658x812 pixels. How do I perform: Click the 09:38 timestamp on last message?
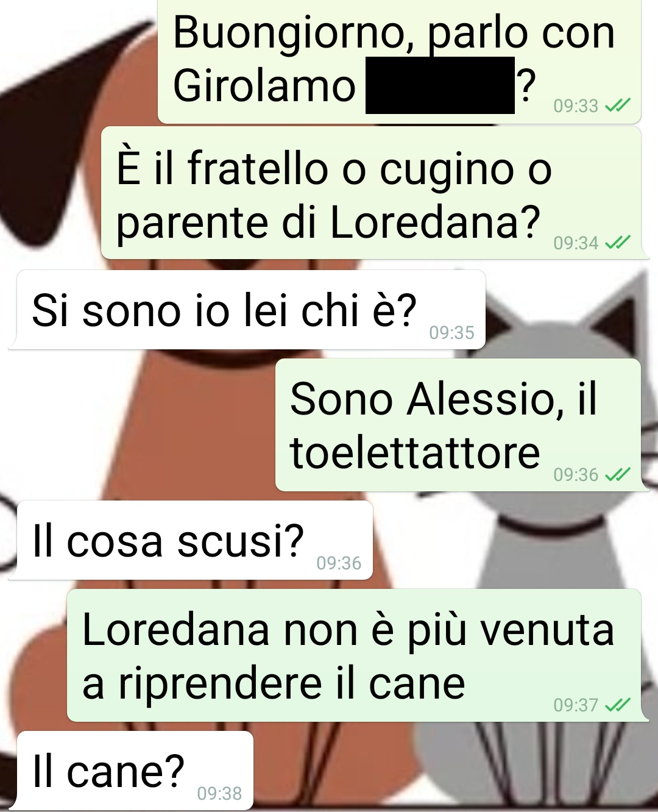point(219,793)
